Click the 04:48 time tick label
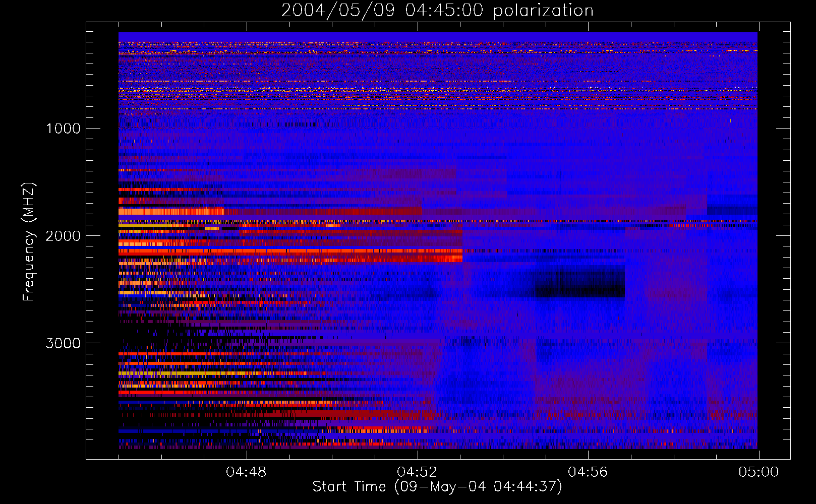The width and height of the screenshot is (816, 504). [x=246, y=472]
